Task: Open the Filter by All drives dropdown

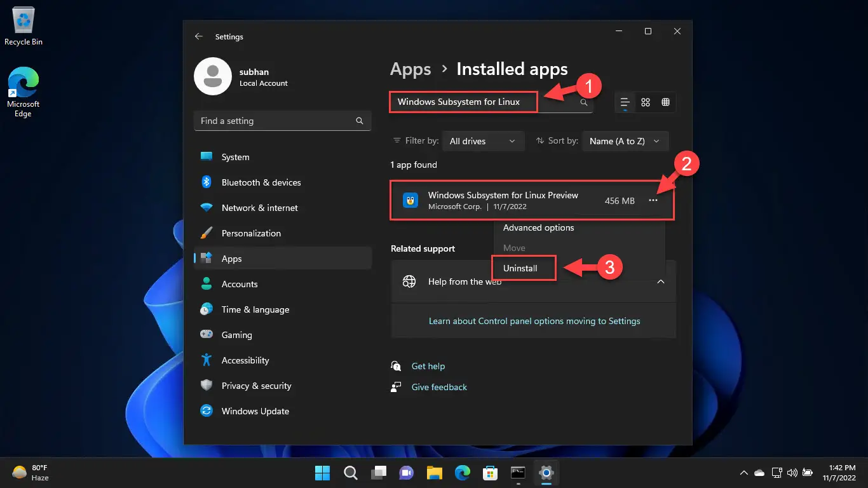Action: (483, 141)
